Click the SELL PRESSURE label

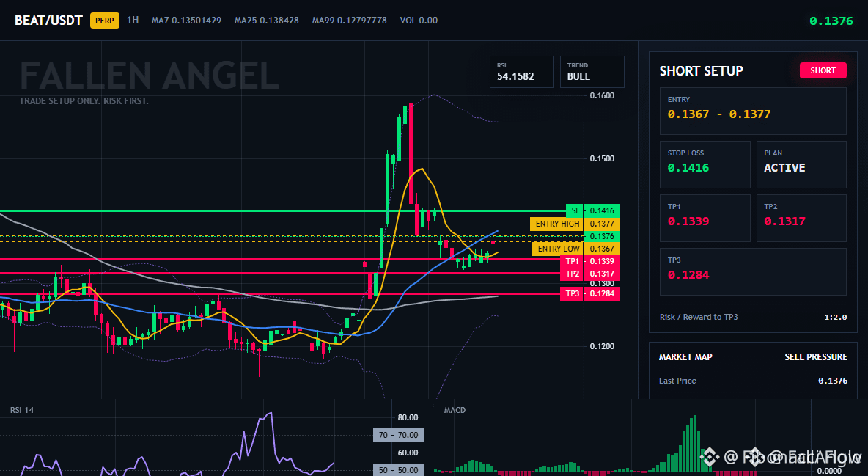click(x=816, y=357)
